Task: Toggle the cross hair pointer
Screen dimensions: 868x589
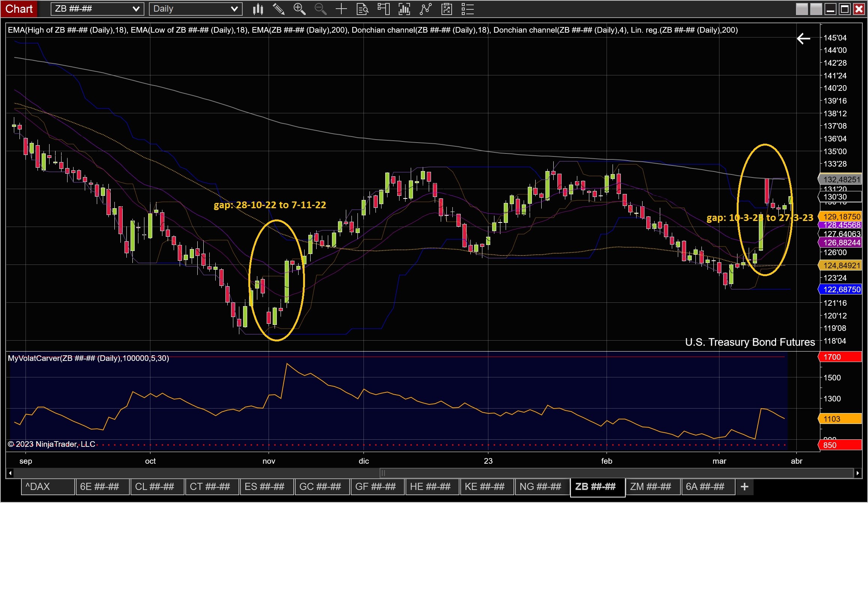Action: tap(341, 9)
